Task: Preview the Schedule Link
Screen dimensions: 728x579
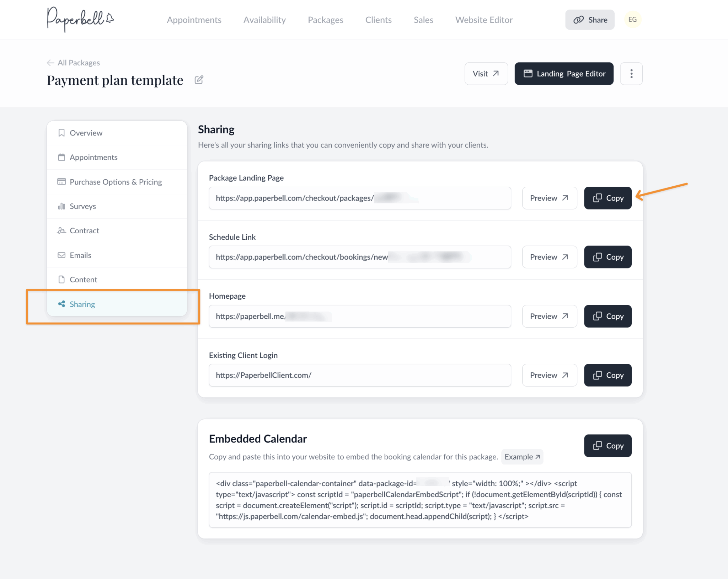Action: click(x=549, y=257)
